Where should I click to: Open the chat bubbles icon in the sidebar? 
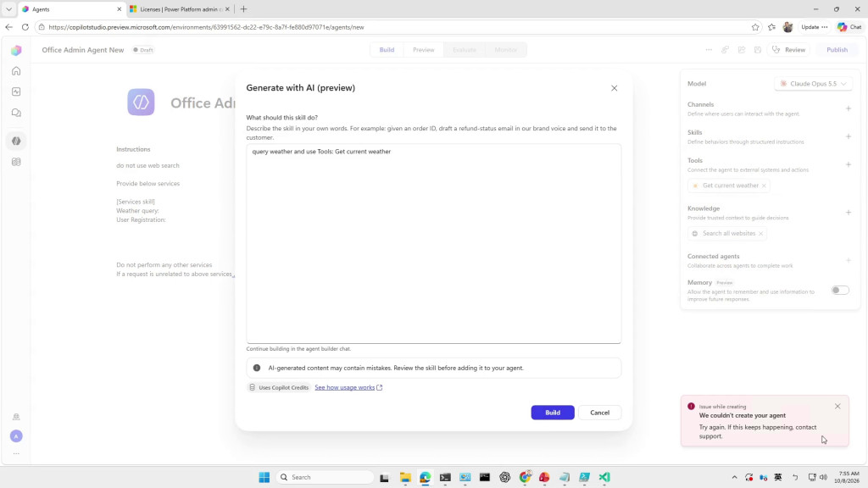coord(16,113)
